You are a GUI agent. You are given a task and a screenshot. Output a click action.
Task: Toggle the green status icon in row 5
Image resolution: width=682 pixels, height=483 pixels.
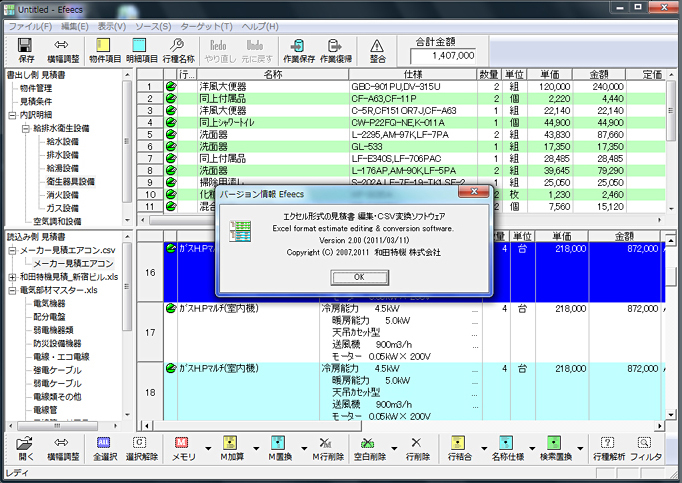coord(169,134)
